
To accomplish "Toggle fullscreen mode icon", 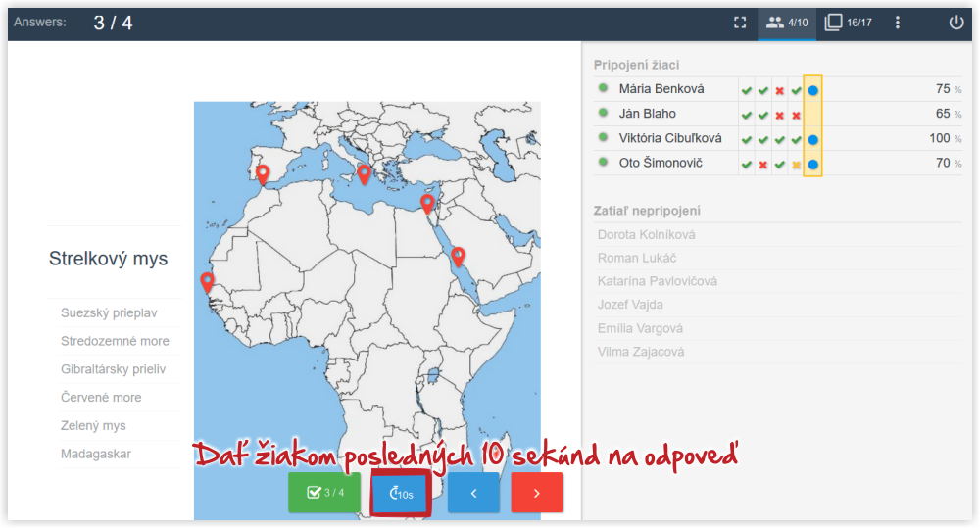I will (x=740, y=23).
